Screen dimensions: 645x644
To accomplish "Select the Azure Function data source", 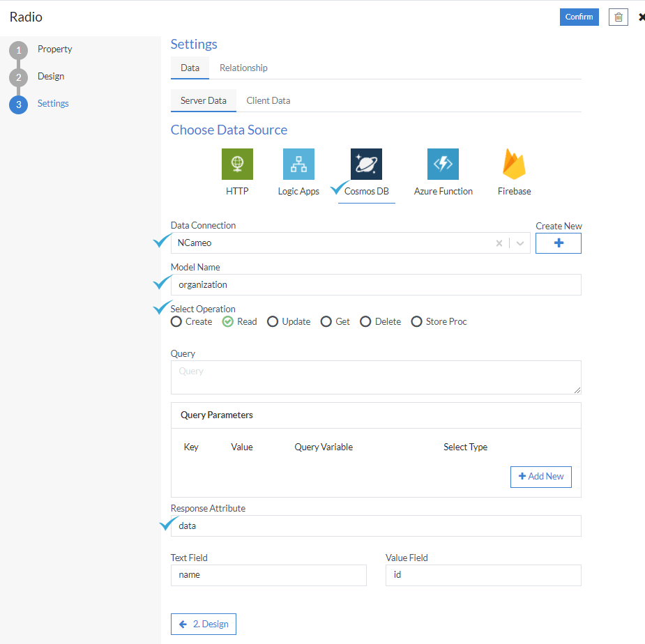I will point(443,164).
